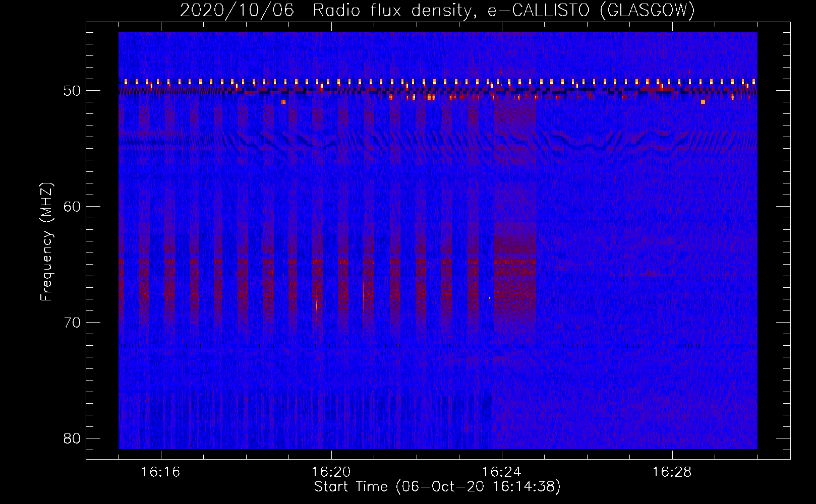
Task: Click the orange dot past 16:28 at 51 MHz
Action: 703,102
